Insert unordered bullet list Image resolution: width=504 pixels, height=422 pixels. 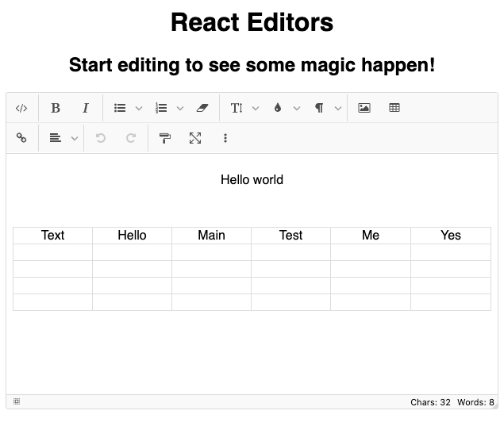click(120, 108)
